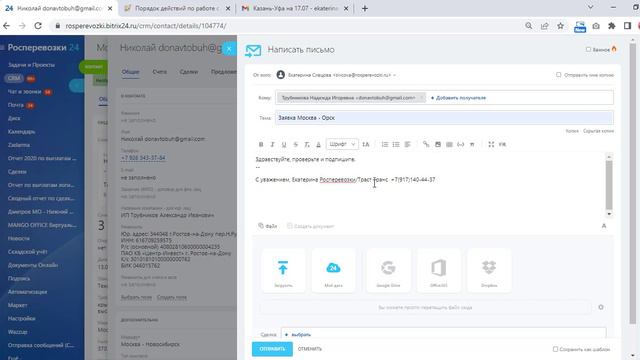Attach a file from Office365
The image size is (640, 360).
tap(439, 270)
